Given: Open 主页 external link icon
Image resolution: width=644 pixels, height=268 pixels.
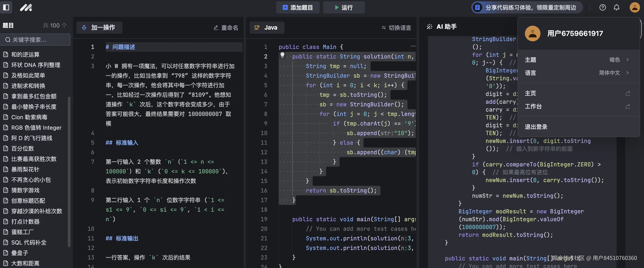Looking at the screenshot, I should coord(627,93).
